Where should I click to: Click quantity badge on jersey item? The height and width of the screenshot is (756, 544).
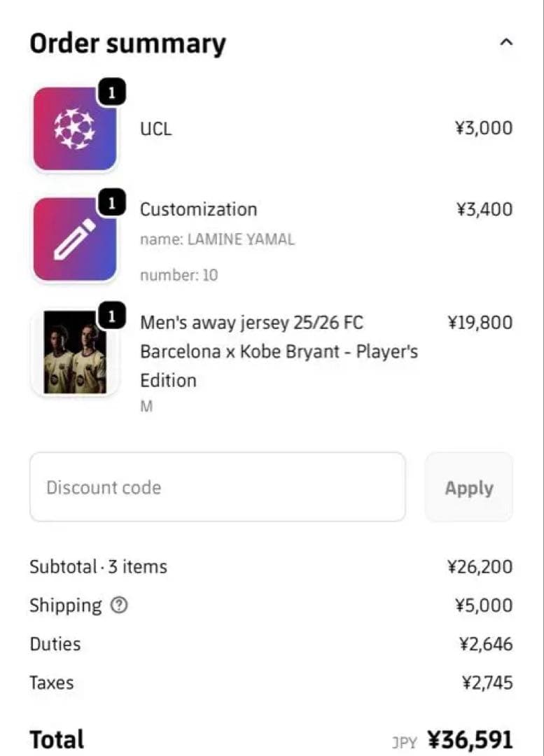[x=112, y=316]
